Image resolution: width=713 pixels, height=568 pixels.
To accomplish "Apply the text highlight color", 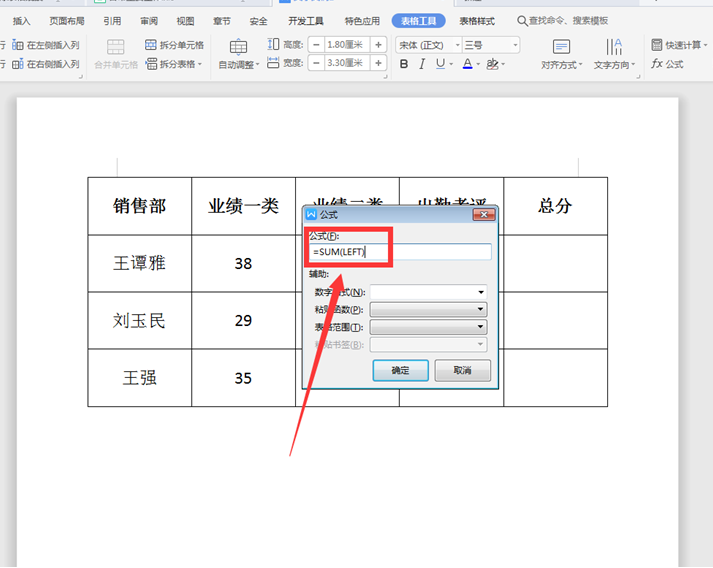I will tap(492, 64).
